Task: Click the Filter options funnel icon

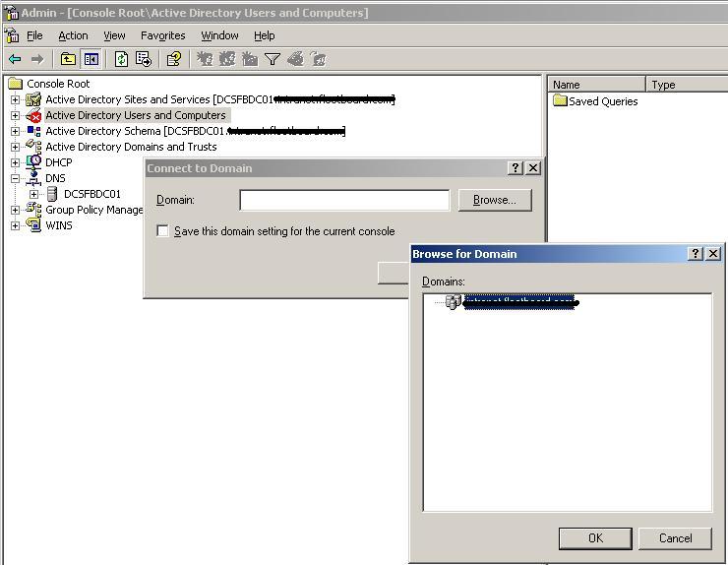Action: [273, 59]
